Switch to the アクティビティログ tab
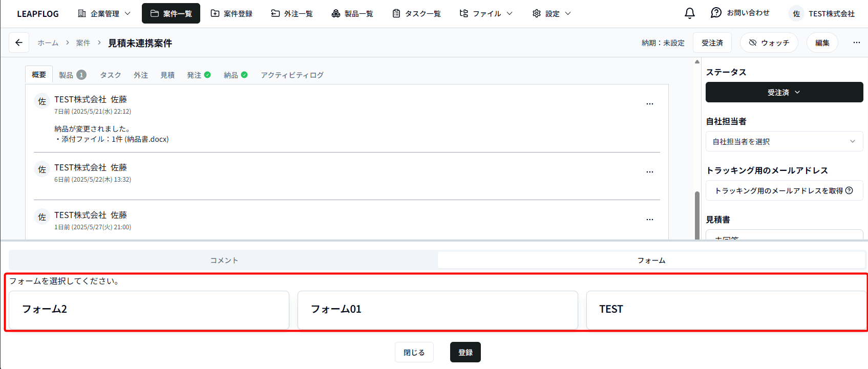The image size is (868, 369). point(292,75)
